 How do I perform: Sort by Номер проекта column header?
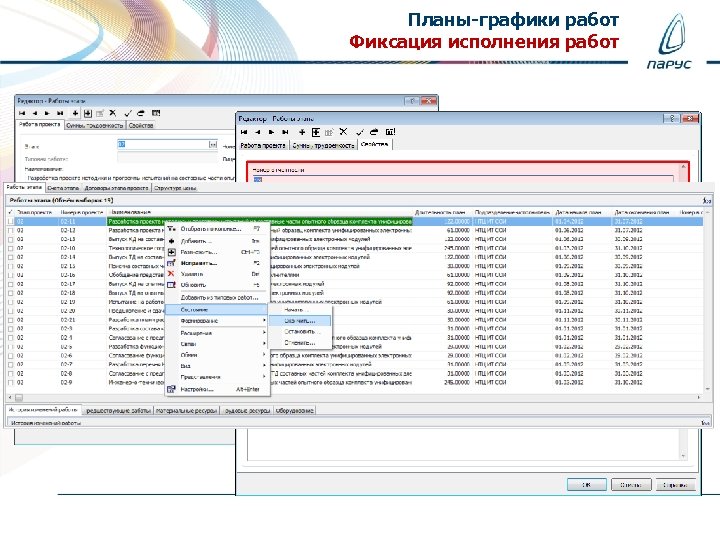(83, 212)
